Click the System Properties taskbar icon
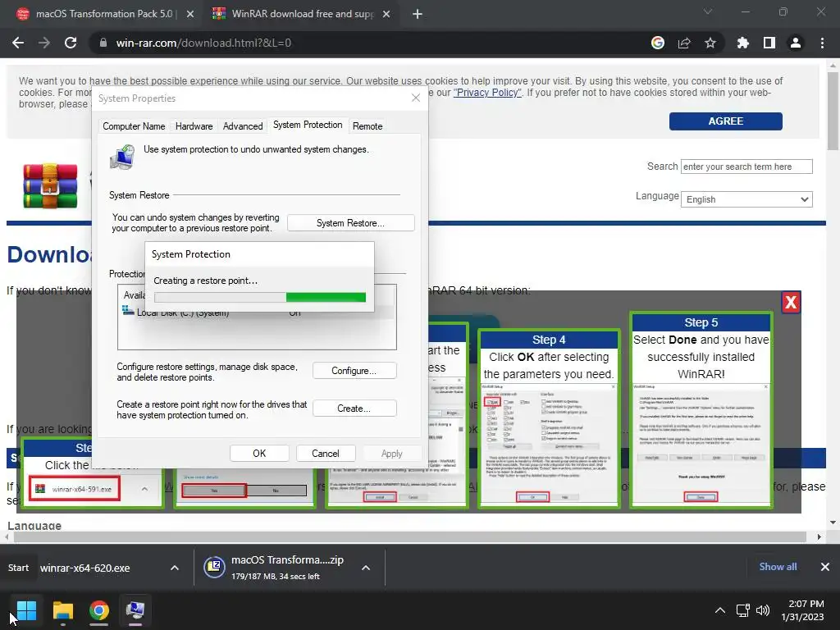This screenshot has width=840, height=630. pyautogui.click(x=135, y=610)
